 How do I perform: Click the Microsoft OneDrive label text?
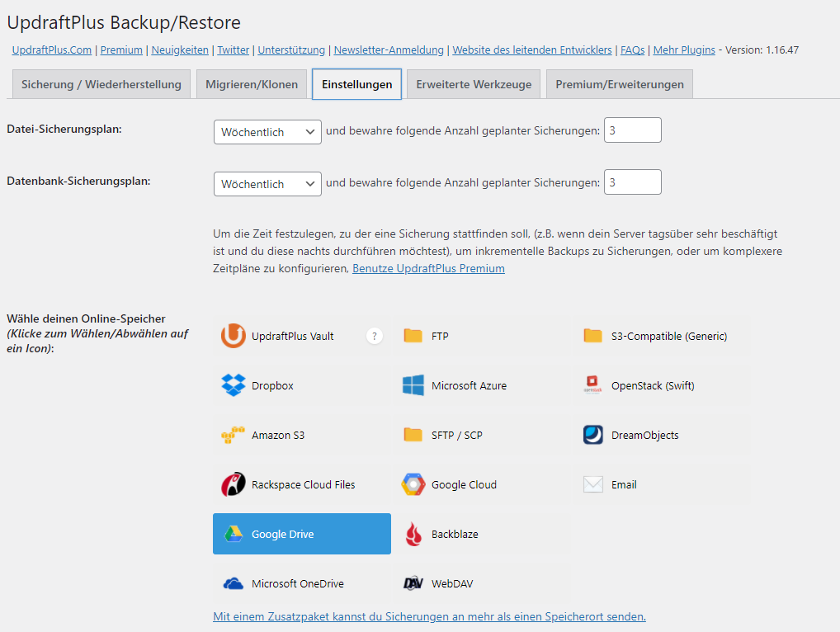point(298,584)
